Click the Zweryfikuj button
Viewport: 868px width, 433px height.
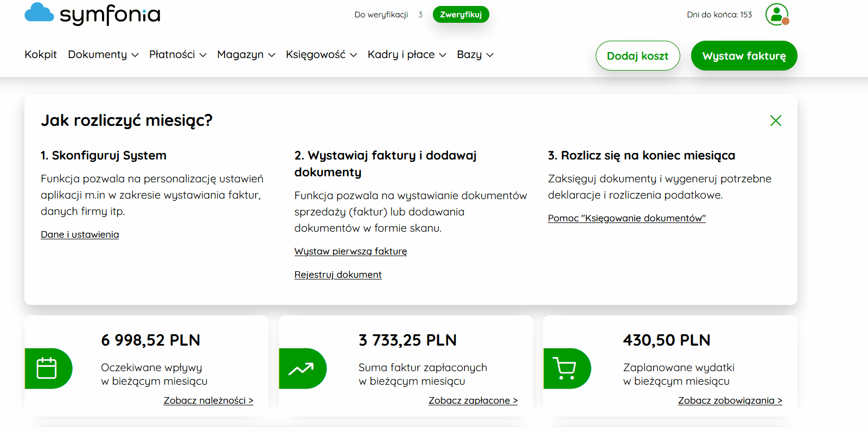tap(461, 15)
